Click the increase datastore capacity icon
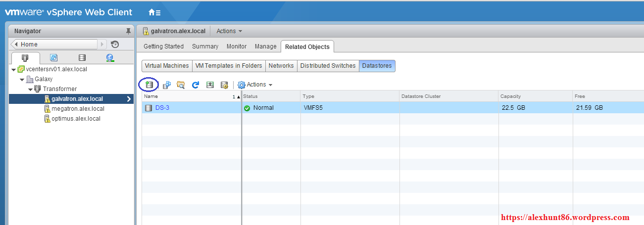This screenshot has width=644, height=225. click(x=210, y=85)
